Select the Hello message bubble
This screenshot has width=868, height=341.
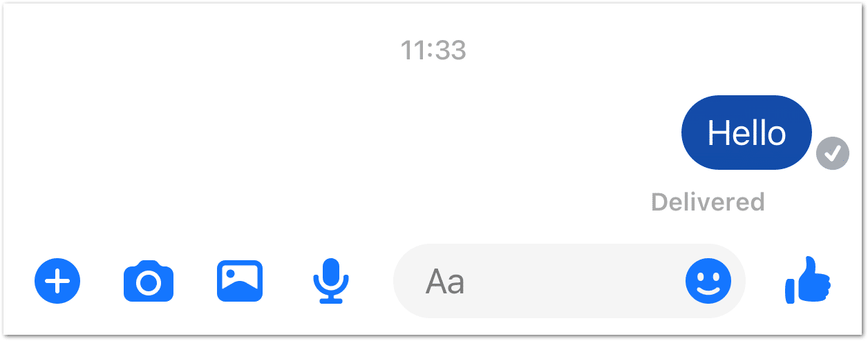pos(746,133)
